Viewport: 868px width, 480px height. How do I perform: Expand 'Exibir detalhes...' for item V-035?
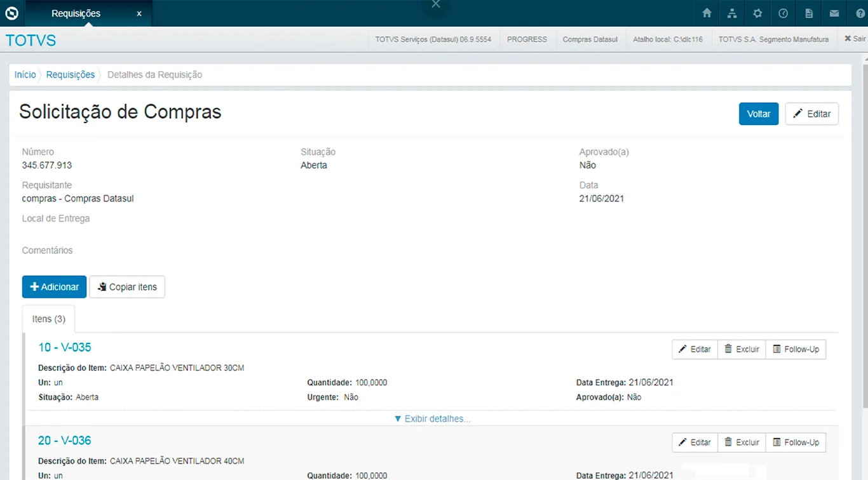[x=432, y=419]
